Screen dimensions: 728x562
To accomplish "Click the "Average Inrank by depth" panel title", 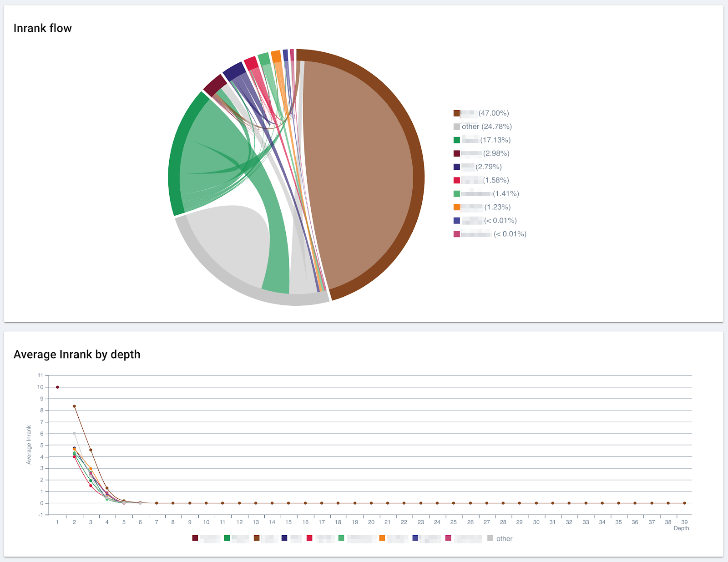I will pyautogui.click(x=77, y=354).
